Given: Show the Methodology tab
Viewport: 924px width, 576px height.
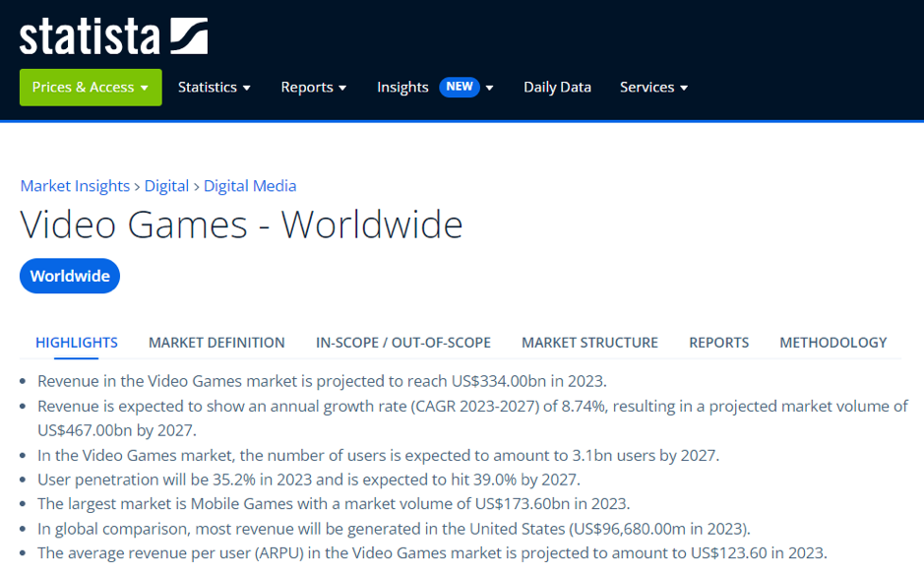Looking at the screenshot, I should (832, 343).
